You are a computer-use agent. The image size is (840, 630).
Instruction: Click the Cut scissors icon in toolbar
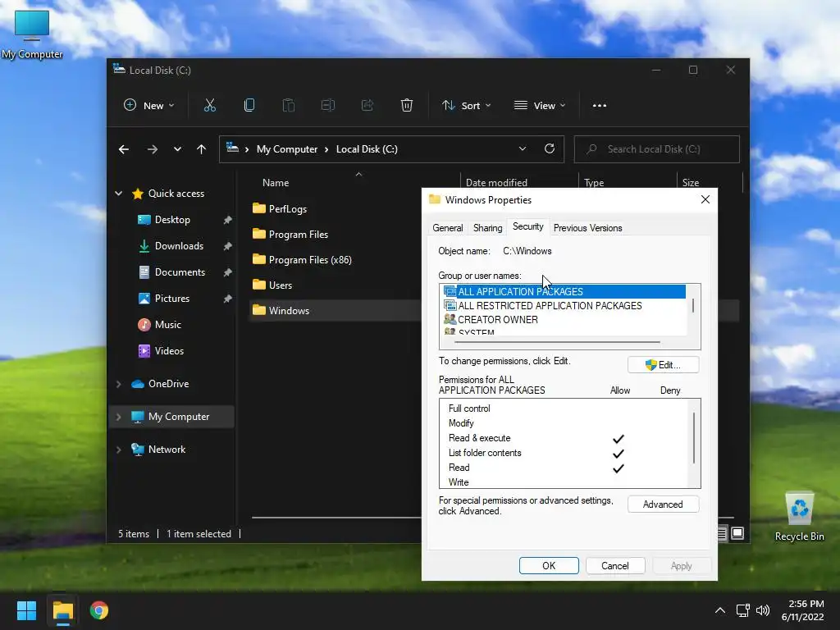[x=209, y=106]
